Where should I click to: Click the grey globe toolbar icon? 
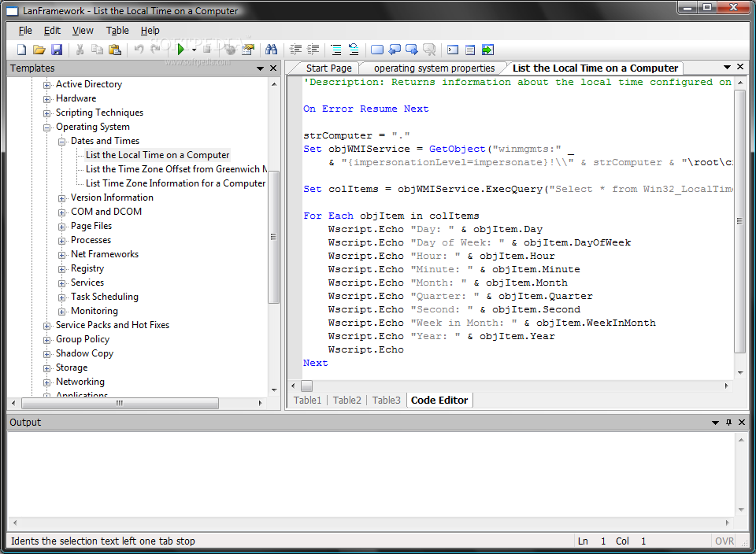(x=231, y=49)
